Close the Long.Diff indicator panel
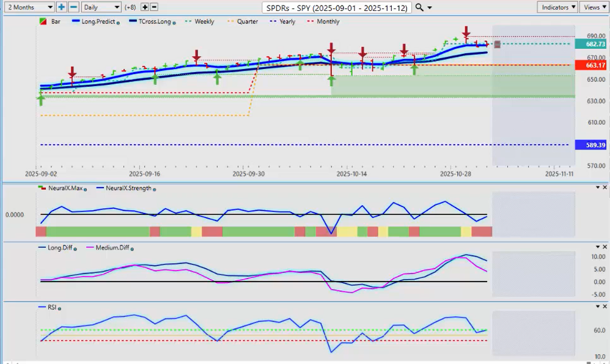Viewport: 610px width, 364px height. pyautogui.click(x=605, y=247)
